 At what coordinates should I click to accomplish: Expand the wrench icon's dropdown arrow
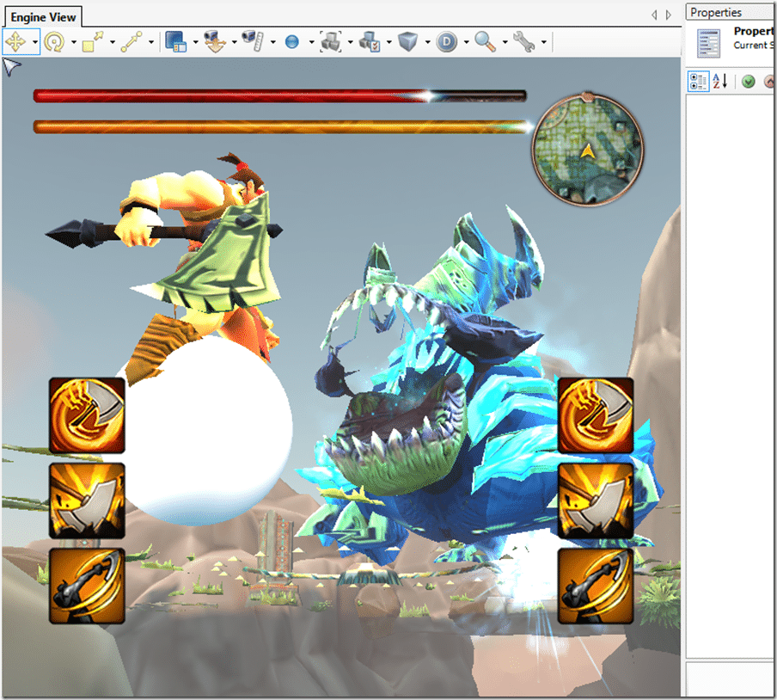pyautogui.click(x=543, y=42)
